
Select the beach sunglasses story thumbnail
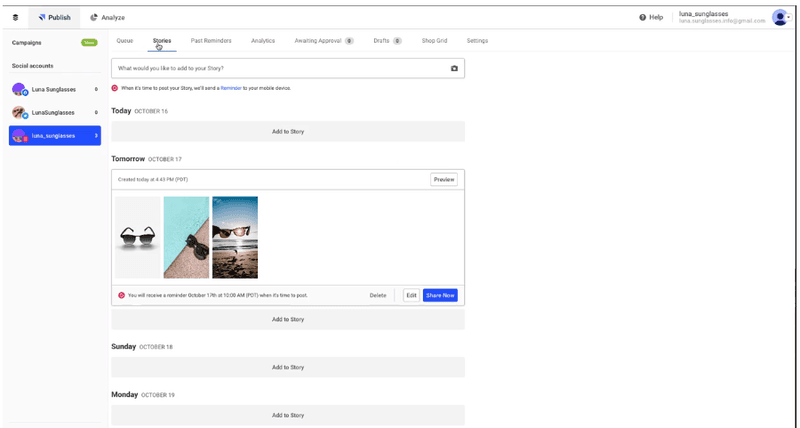point(235,237)
